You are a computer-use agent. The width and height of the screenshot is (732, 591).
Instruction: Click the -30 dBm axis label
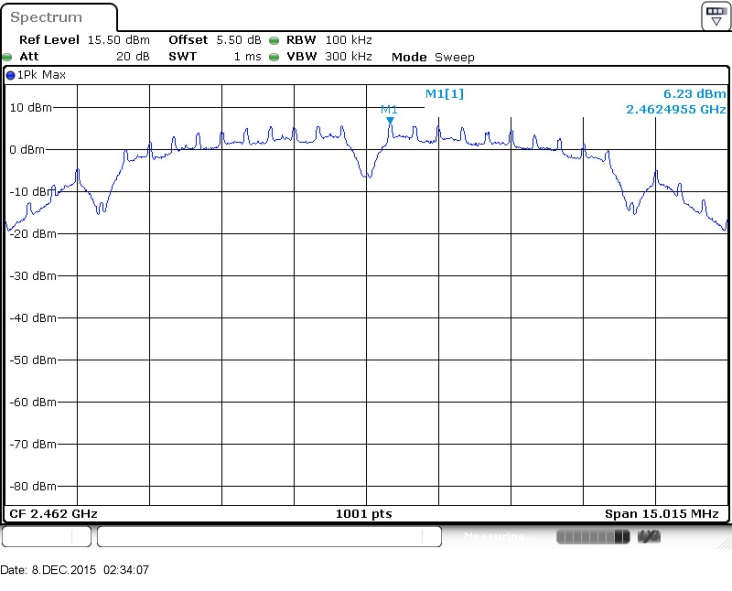point(33,276)
